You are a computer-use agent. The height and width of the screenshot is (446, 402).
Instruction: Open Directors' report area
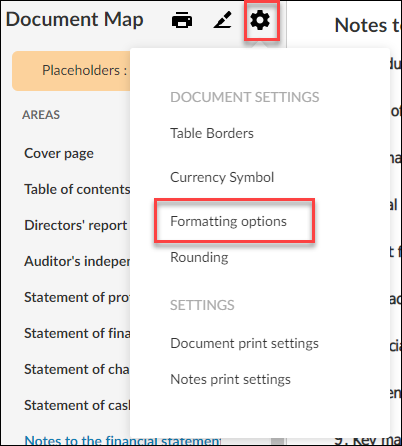pyautogui.click(x=76, y=225)
